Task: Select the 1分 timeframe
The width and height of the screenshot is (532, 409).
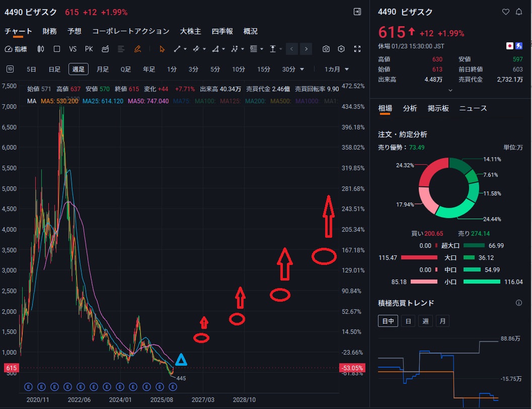Action: tap(172, 69)
